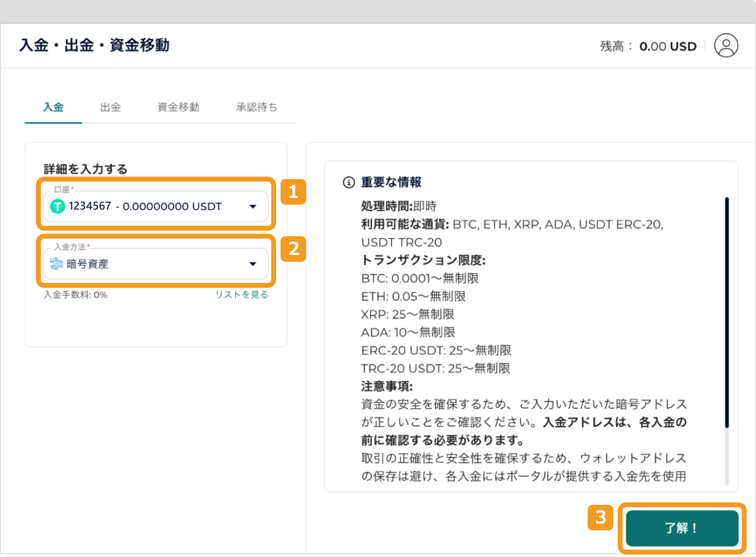The width and height of the screenshot is (756, 557).
Task: Open the 資金移動 tab
Action: (x=178, y=107)
